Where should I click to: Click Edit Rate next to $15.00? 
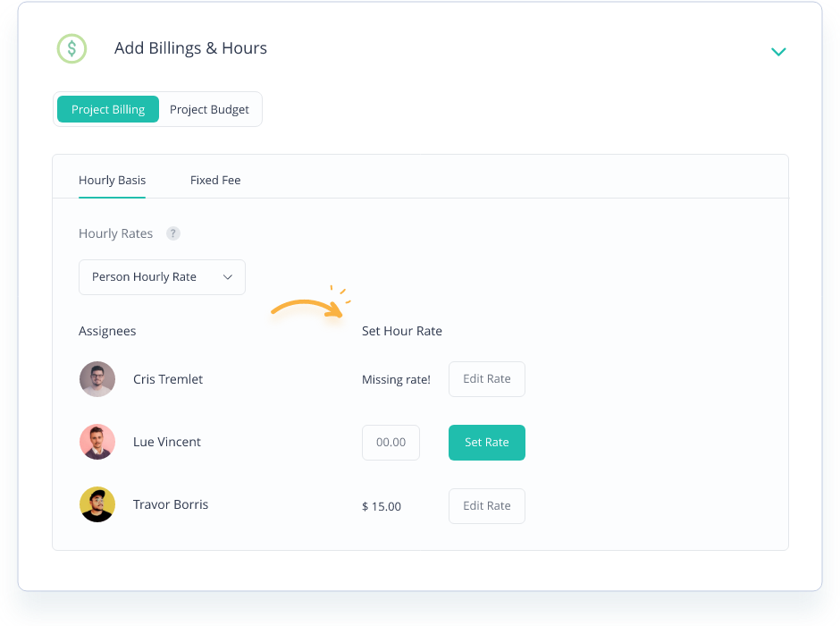486,505
